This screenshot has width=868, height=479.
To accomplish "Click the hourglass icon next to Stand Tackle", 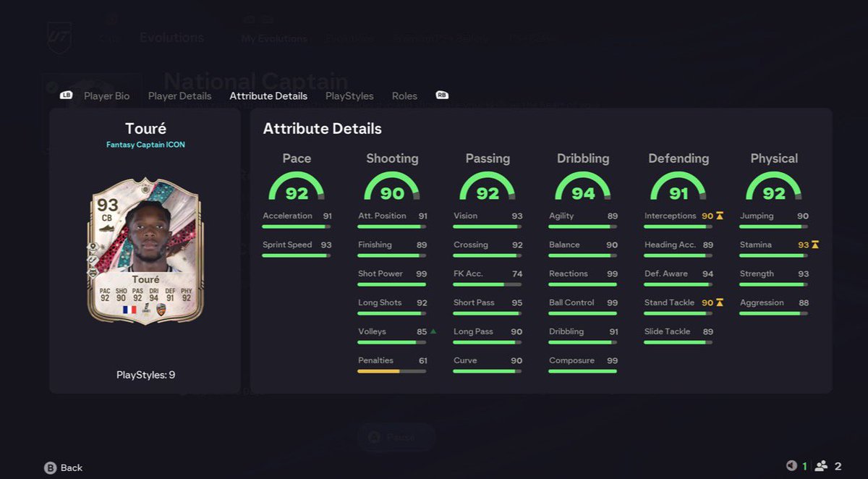I will click(720, 302).
